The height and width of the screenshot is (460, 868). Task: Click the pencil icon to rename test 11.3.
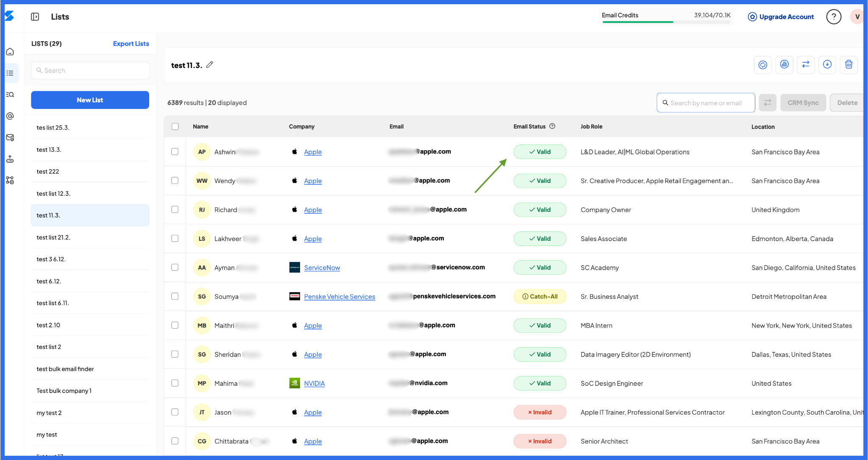pyautogui.click(x=210, y=65)
